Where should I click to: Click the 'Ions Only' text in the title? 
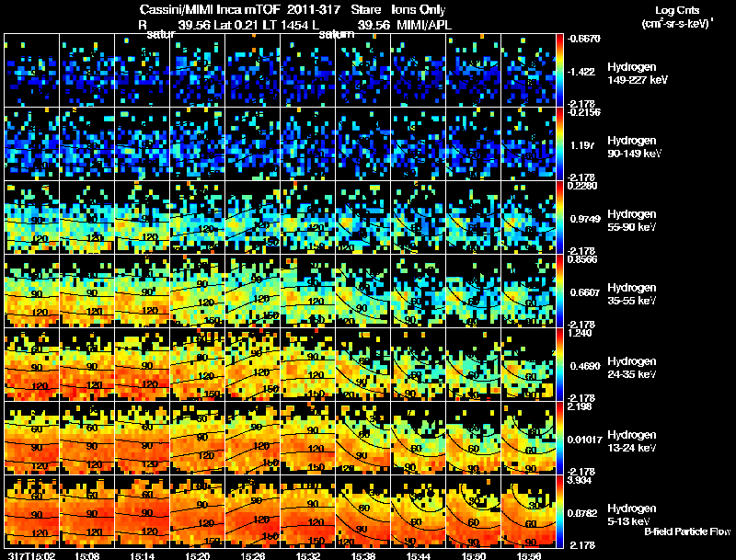click(x=419, y=10)
